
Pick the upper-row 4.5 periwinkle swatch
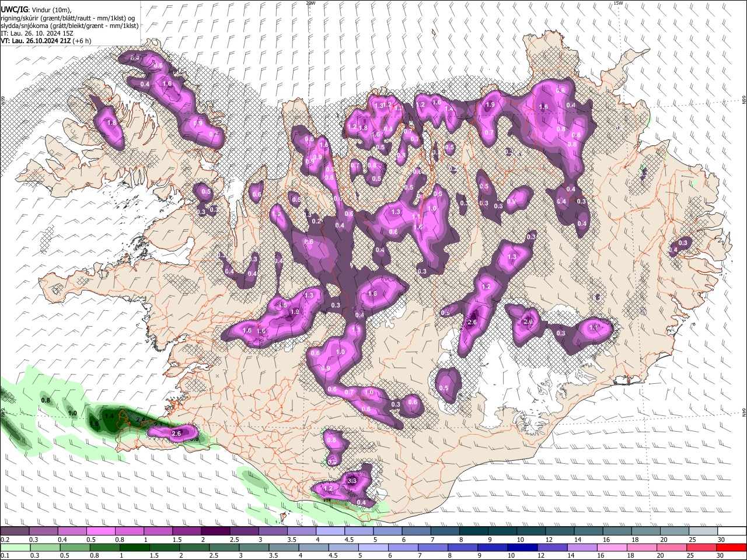(x=359, y=531)
